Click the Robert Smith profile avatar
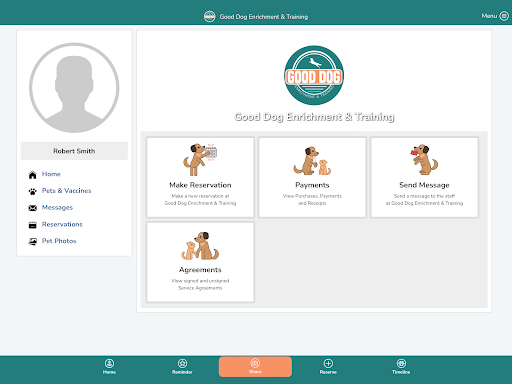 click(74, 88)
